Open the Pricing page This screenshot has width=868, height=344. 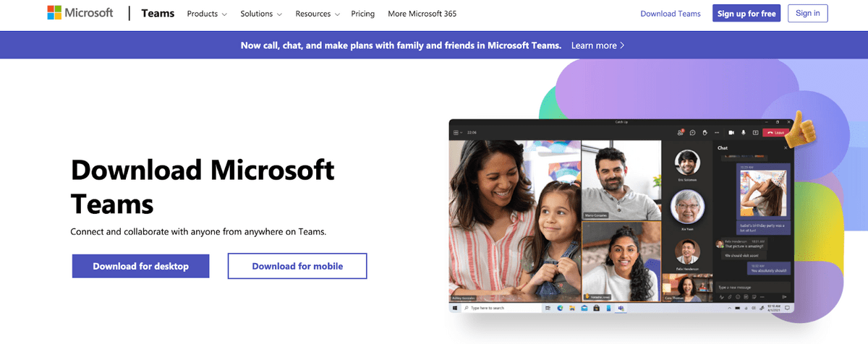tap(363, 14)
